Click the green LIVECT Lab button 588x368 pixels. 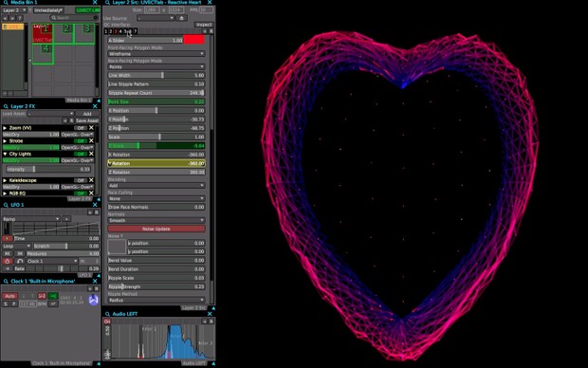[88, 10]
